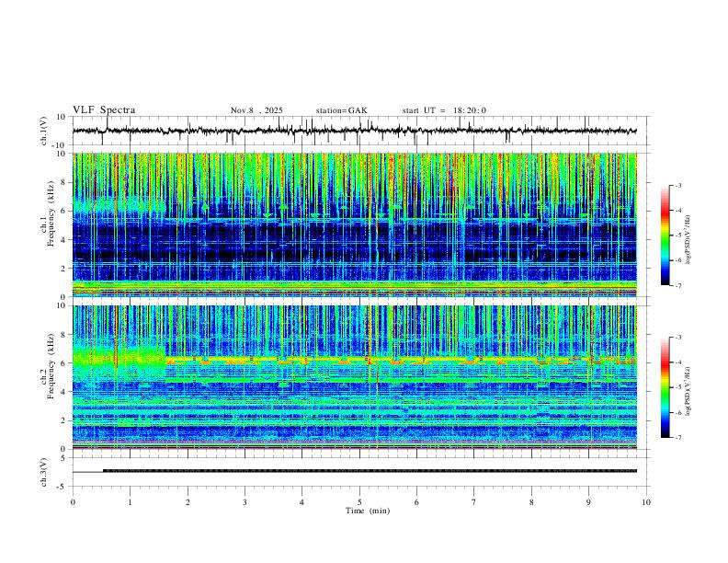Click the log(PSD) label beside ch.1 color bar
This screenshot has width=728, height=563.
click(688, 240)
